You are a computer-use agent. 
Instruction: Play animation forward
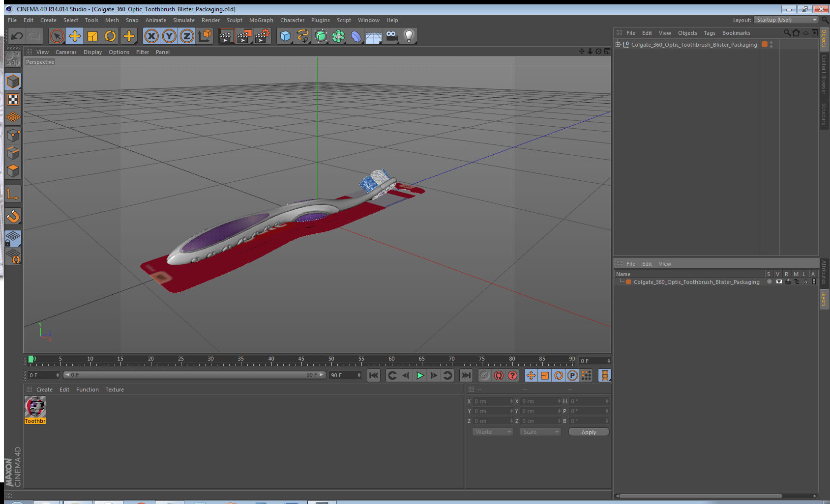[x=420, y=375]
